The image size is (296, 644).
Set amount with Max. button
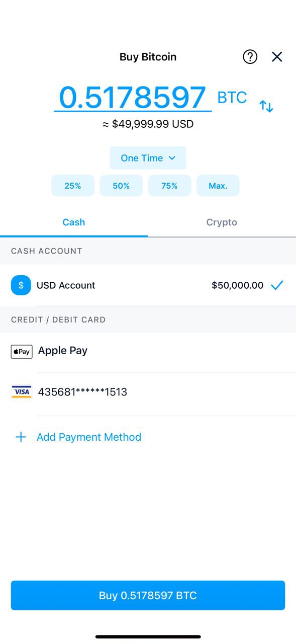click(x=218, y=186)
